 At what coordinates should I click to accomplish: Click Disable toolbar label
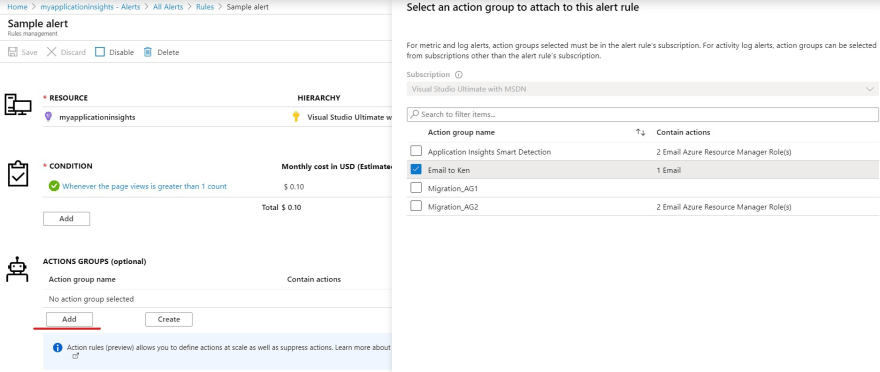121,52
